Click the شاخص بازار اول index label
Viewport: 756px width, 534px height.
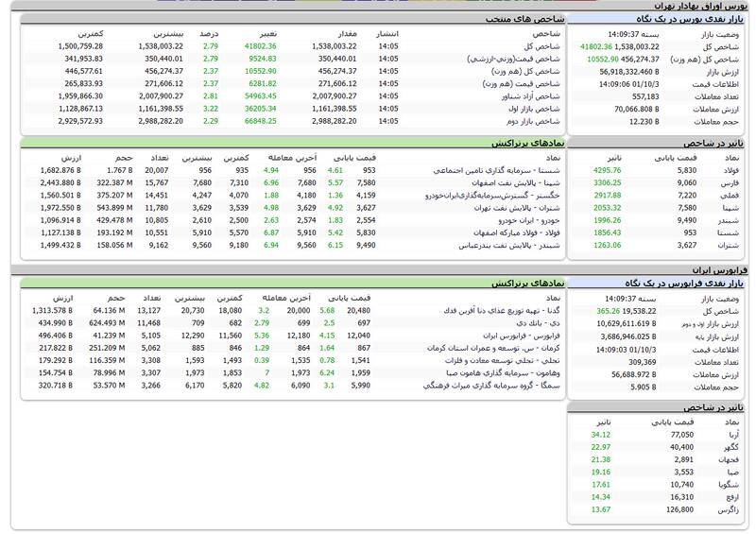click(x=534, y=109)
